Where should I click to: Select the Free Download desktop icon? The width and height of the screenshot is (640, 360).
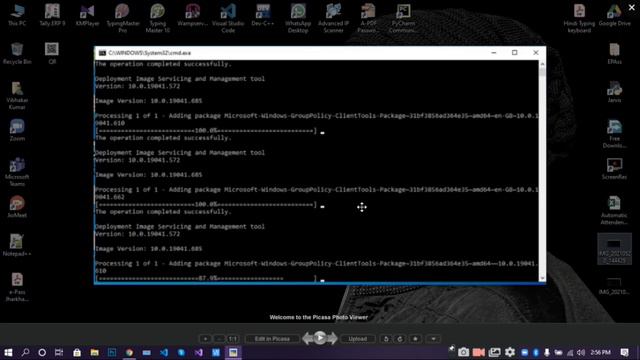click(x=614, y=134)
